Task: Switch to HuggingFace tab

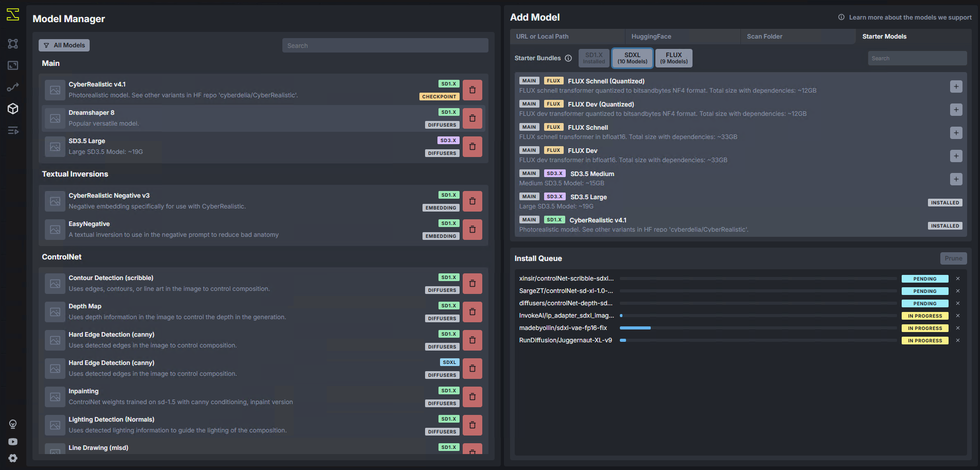Action: click(x=683, y=37)
